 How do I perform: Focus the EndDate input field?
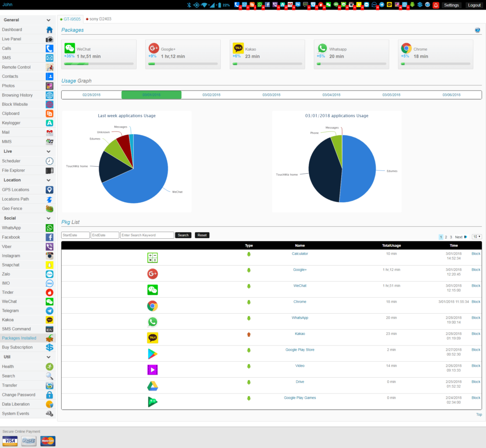point(105,235)
